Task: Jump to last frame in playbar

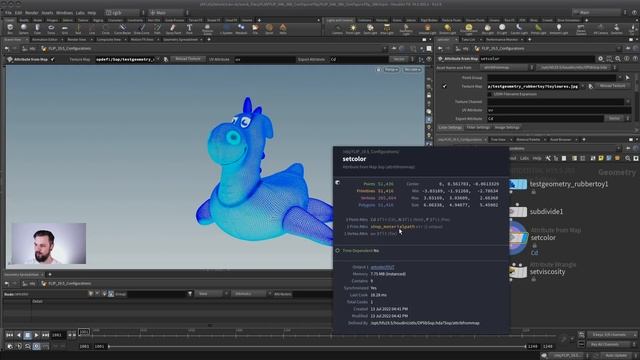Action: 45,335
